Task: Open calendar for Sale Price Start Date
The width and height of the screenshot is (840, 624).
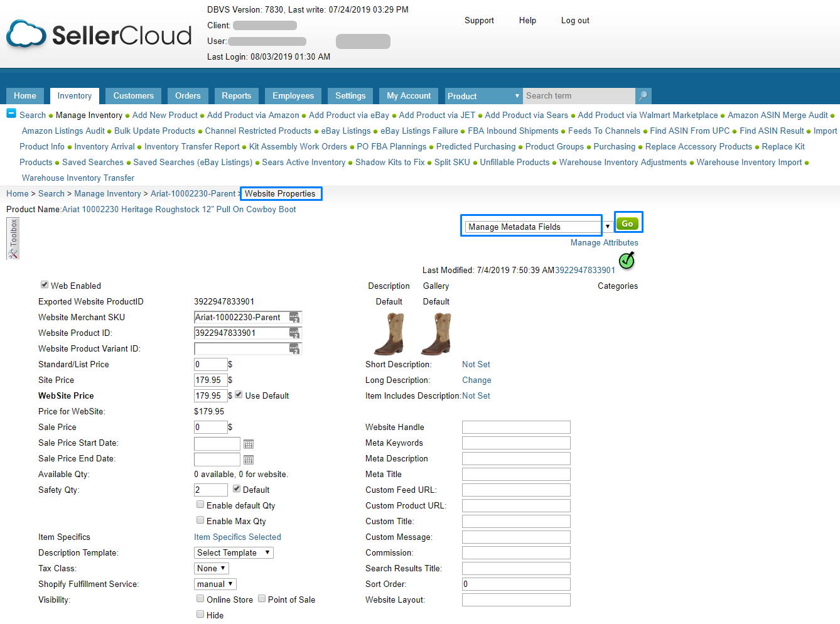Action: point(249,444)
